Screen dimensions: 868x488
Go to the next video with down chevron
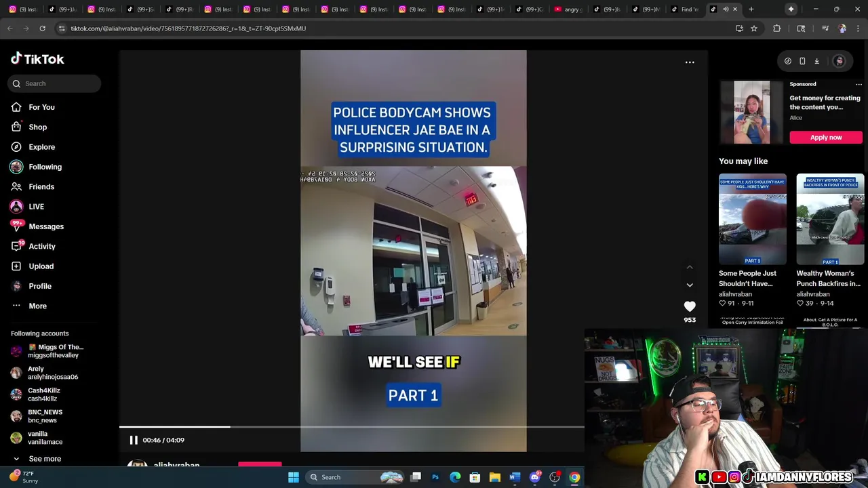690,285
